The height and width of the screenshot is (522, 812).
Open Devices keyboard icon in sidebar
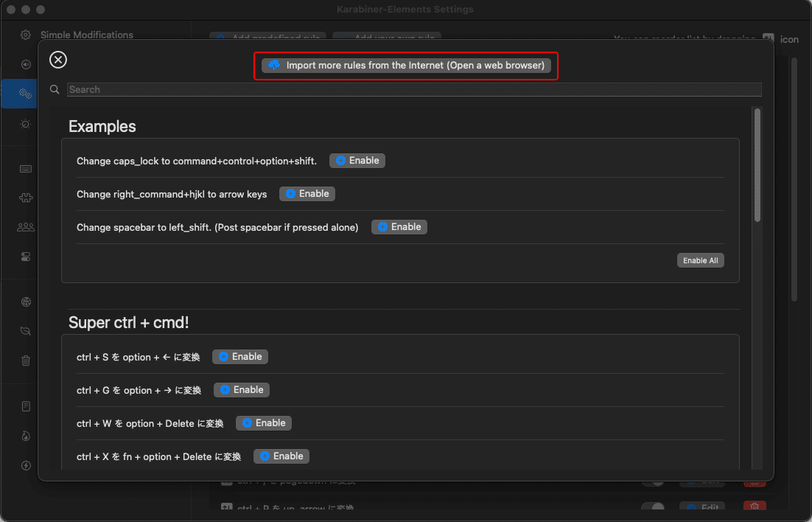[x=25, y=169]
